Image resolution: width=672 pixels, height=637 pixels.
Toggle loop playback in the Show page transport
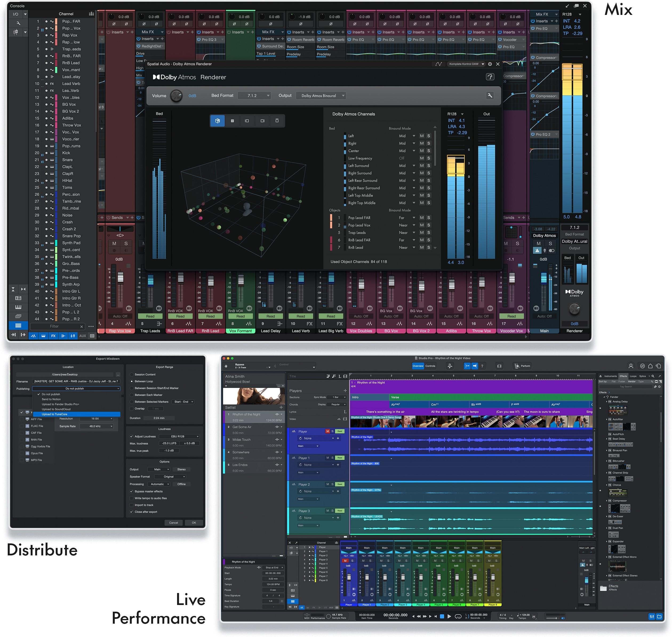(x=458, y=616)
